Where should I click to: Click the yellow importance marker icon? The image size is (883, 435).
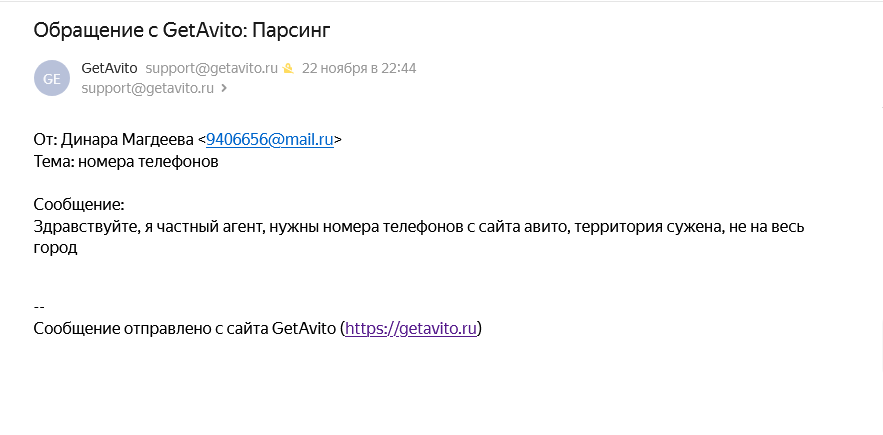(288, 69)
